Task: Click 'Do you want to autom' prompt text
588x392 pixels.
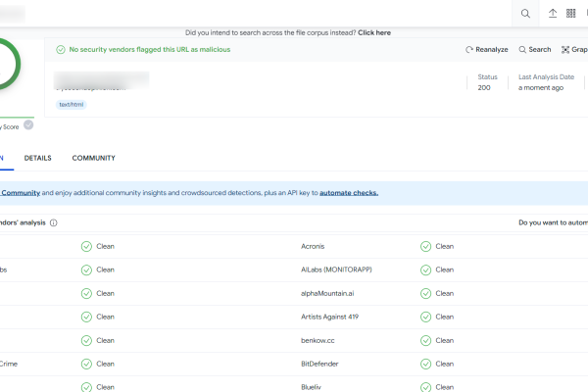Action: [553, 222]
